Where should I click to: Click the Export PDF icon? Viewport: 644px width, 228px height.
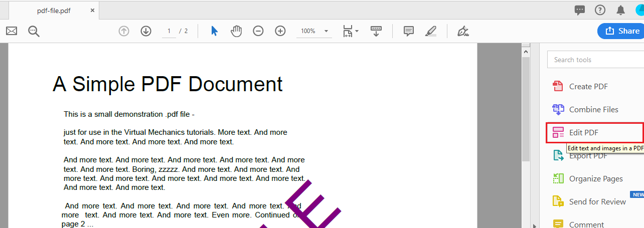click(x=558, y=156)
